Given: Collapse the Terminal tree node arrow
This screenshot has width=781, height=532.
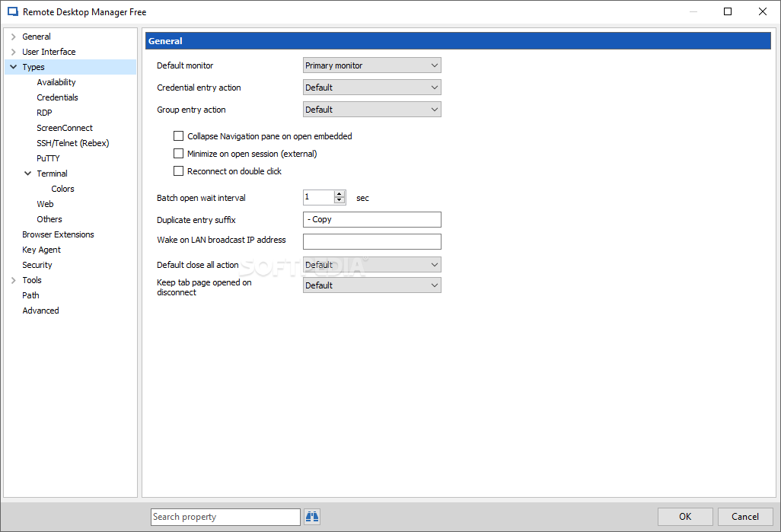Looking at the screenshot, I should [x=28, y=174].
